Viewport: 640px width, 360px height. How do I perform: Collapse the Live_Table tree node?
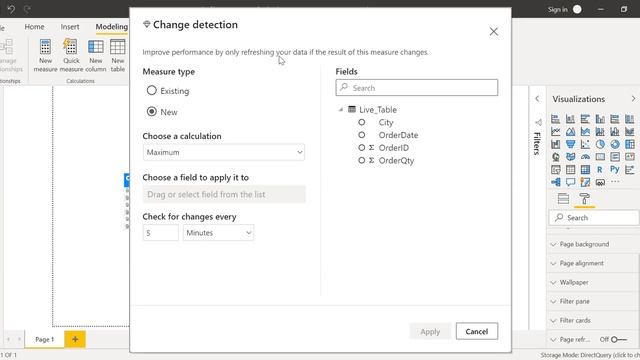[341, 109]
